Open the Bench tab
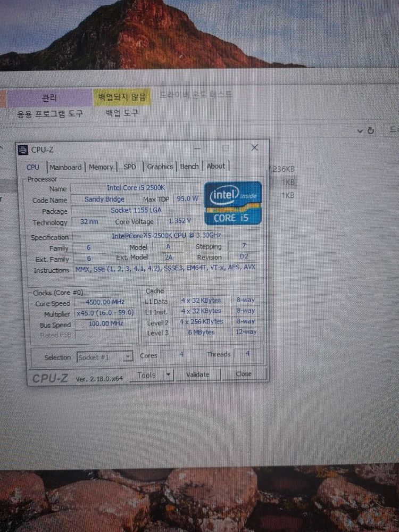 [189, 166]
